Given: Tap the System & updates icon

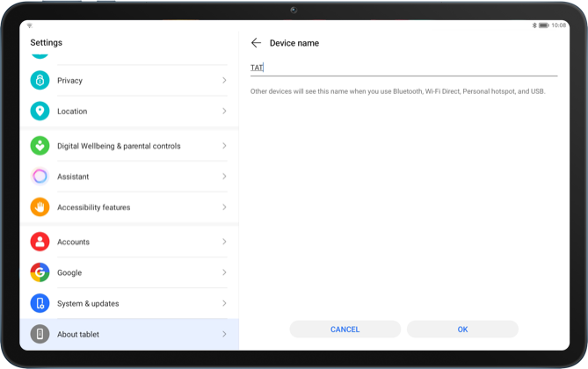Looking at the screenshot, I should point(40,303).
